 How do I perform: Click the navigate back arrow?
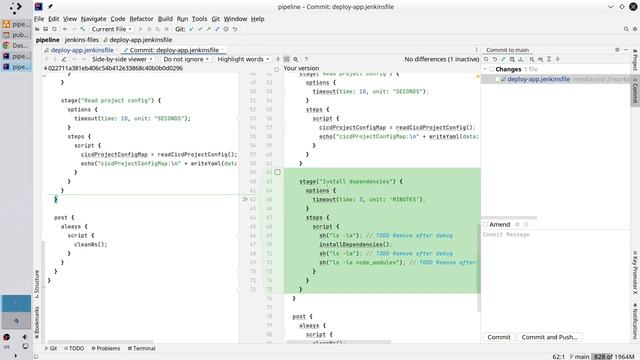pyautogui.click(x=65, y=29)
